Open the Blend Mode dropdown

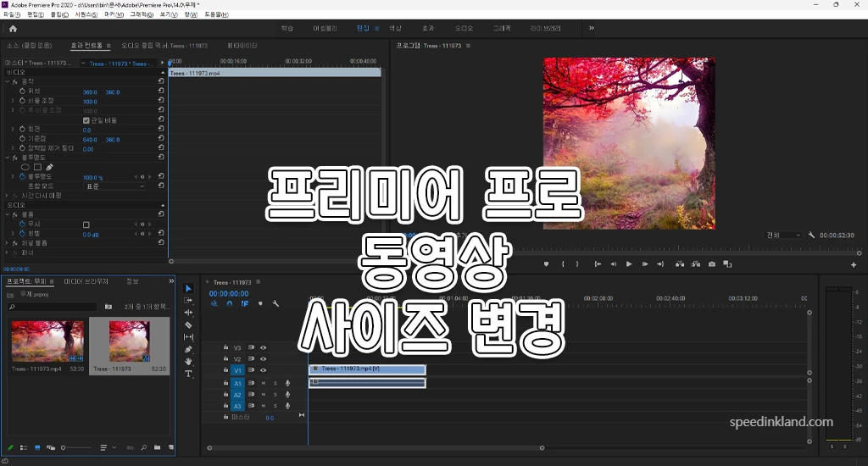tap(115, 186)
